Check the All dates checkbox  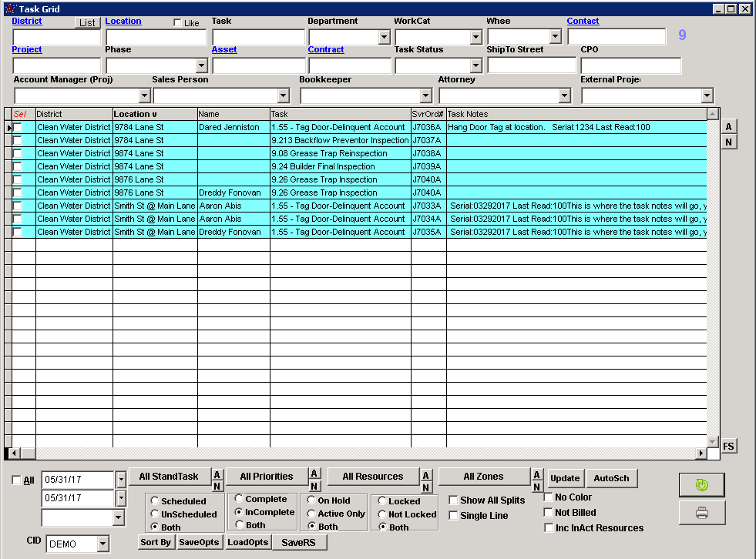[x=16, y=480]
